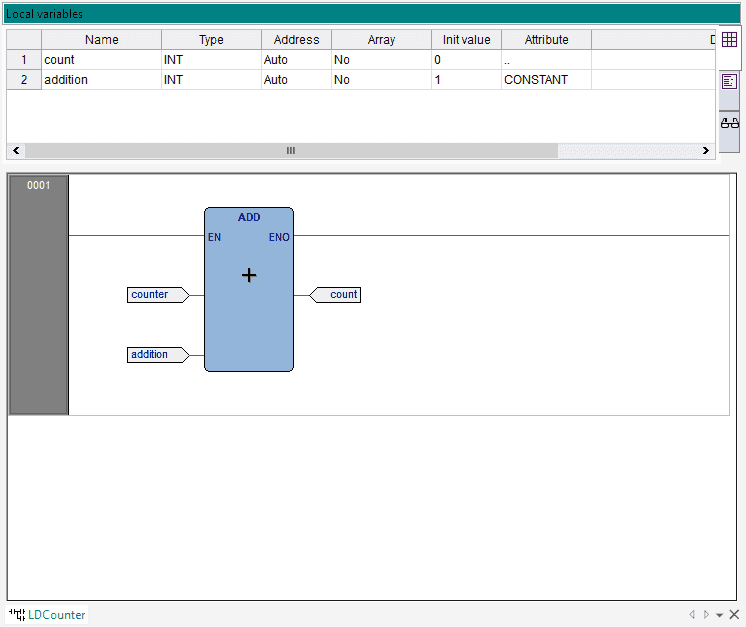The width and height of the screenshot is (746, 627).
Task: Close the LDCounter editor tab
Action: pyautogui.click(x=734, y=615)
